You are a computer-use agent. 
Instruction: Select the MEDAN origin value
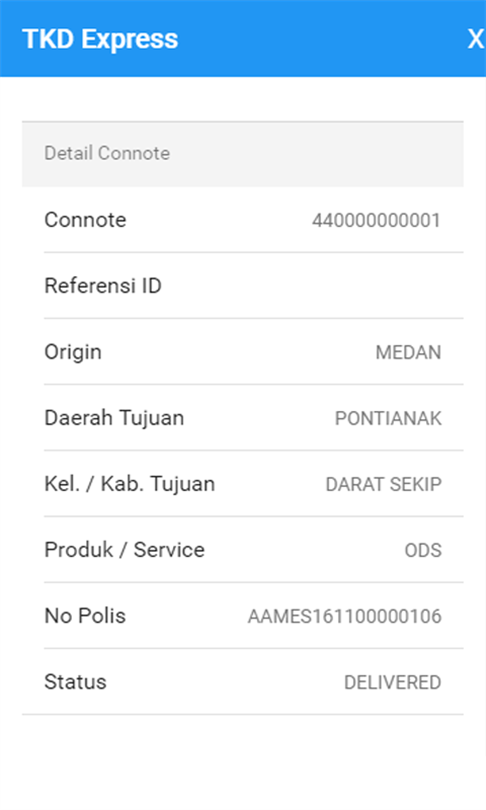(408, 352)
